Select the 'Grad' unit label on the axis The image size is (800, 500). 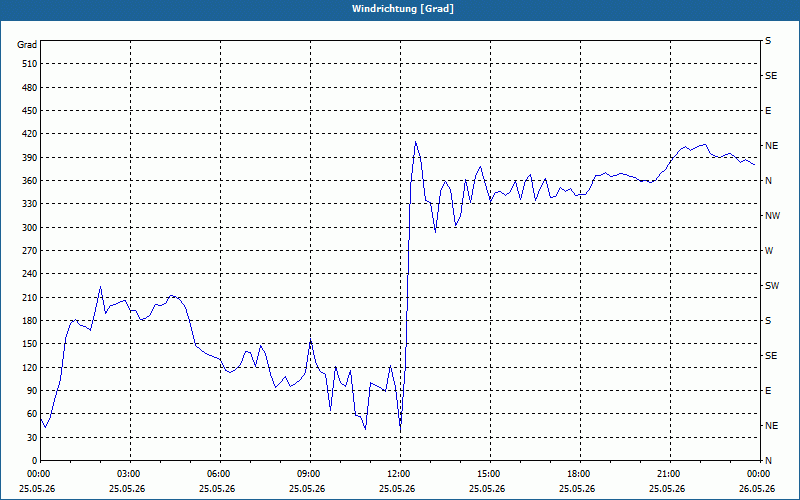click(27, 45)
